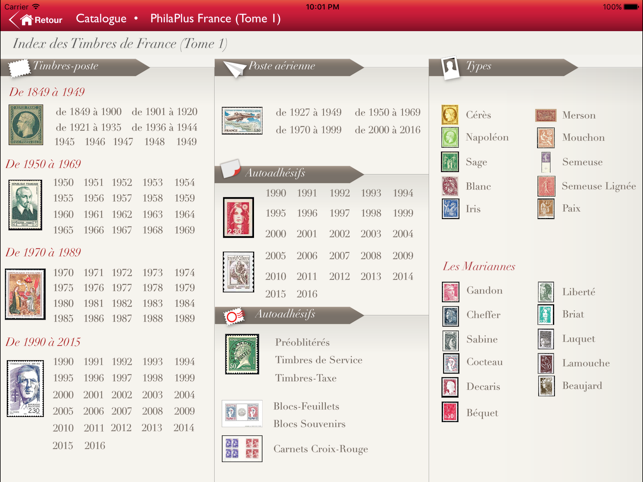Tap the red Marianne 2.30 autoadhésif thumbnail
Viewport: 643px width, 482px height.
238,217
